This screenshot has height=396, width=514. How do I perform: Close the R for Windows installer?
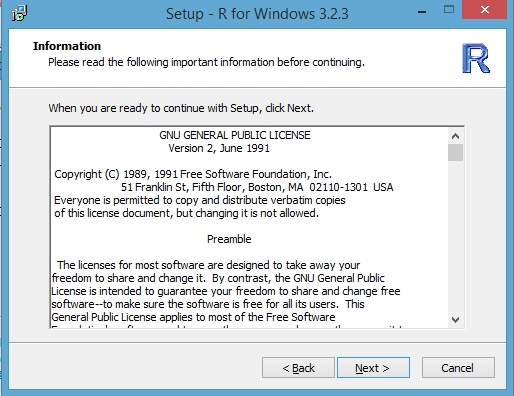coord(485,10)
